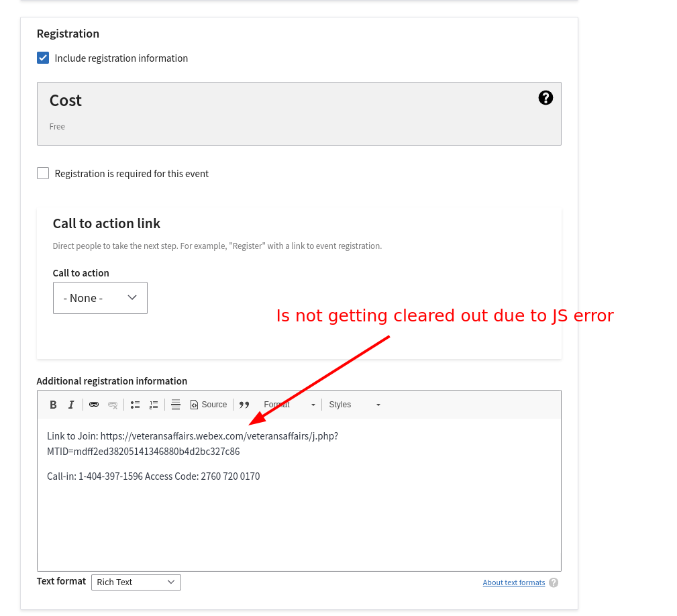Image resolution: width=677 pixels, height=616 pixels.
Task: Check Registration is required for this event
Action: pyautogui.click(x=43, y=173)
